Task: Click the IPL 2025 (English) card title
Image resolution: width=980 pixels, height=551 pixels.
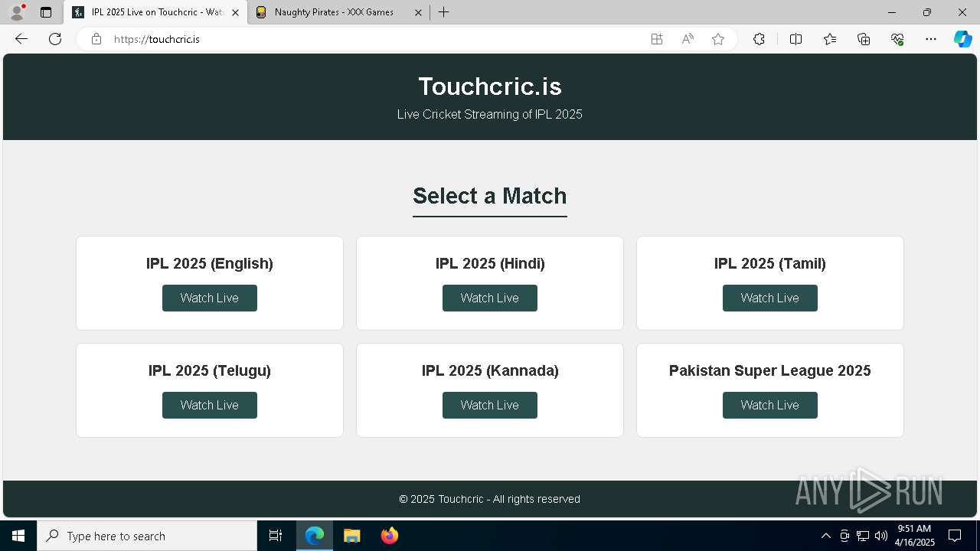Action: [x=210, y=263]
